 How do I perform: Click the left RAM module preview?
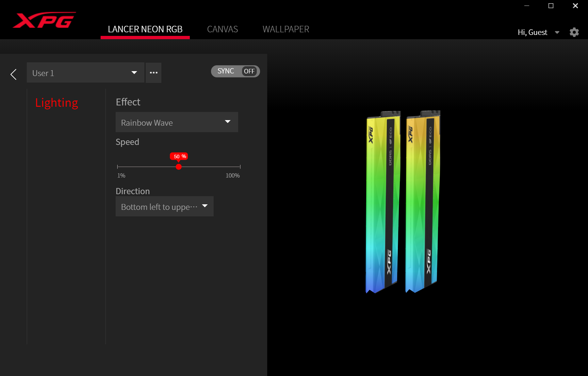[383, 202]
